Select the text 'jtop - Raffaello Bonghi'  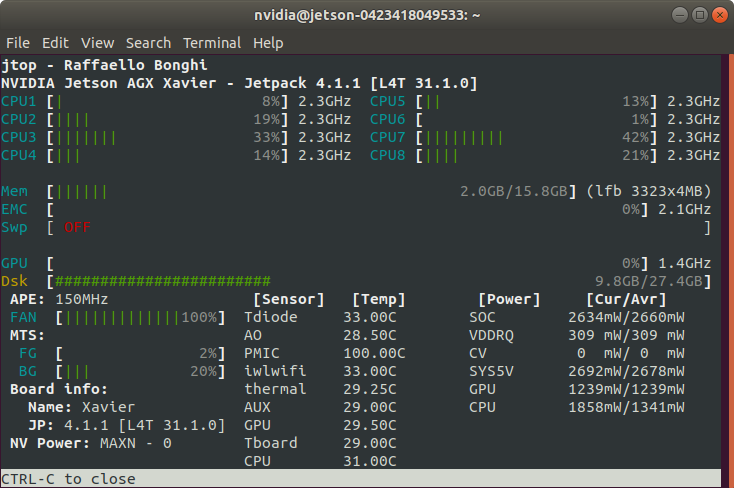pos(104,65)
